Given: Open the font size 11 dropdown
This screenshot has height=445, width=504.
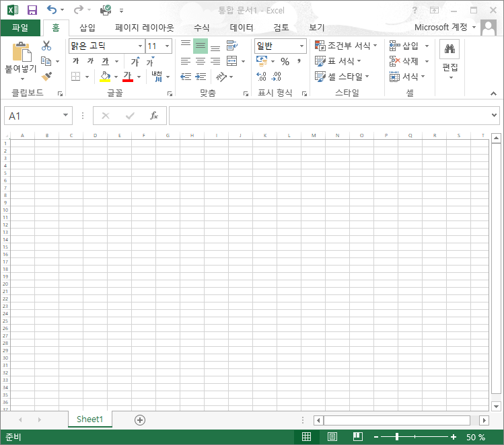Looking at the screenshot, I should tap(167, 46).
